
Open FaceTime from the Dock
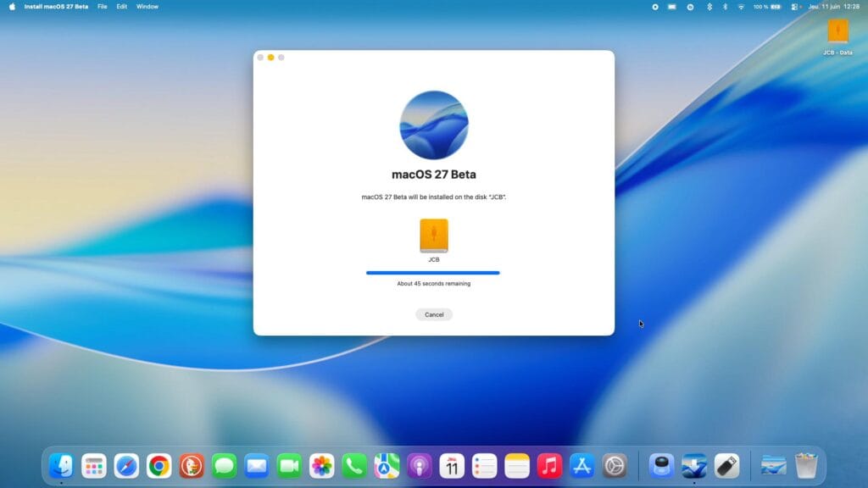(x=289, y=466)
